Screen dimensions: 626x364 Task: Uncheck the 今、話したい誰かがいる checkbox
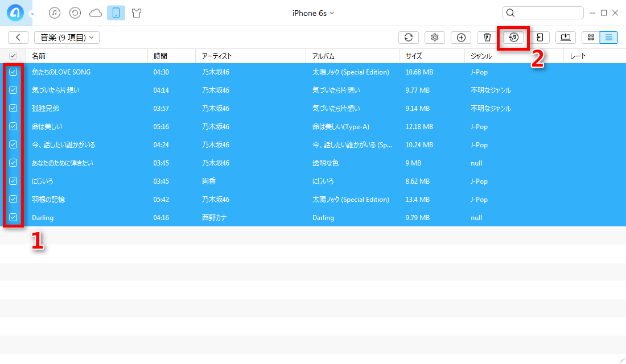tap(13, 144)
